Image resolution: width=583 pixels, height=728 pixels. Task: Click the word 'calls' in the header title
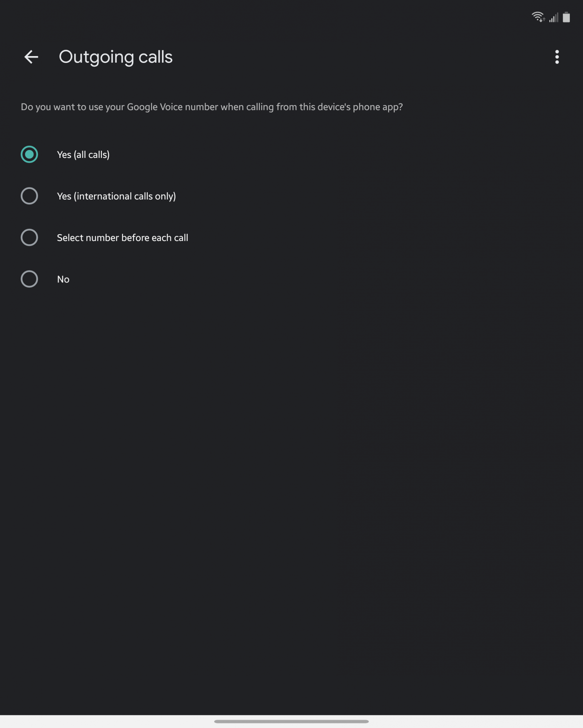pyautogui.click(x=156, y=57)
